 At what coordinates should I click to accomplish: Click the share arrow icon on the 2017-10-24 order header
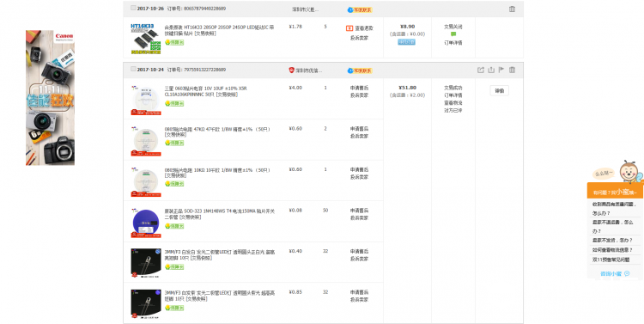tap(481, 70)
